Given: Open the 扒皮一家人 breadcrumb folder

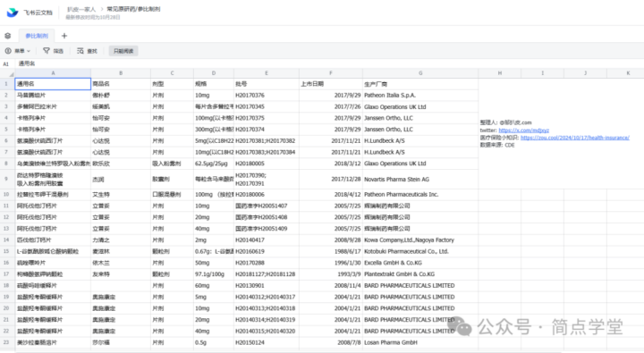Looking at the screenshot, I should coord(81,9).
